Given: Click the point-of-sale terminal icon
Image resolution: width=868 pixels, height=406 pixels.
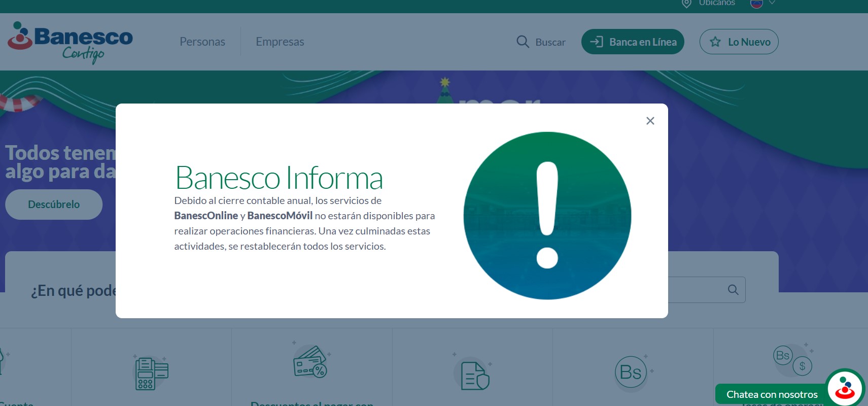Looking at the screenshot, I should pyautogui.click(x=151, y=374).
